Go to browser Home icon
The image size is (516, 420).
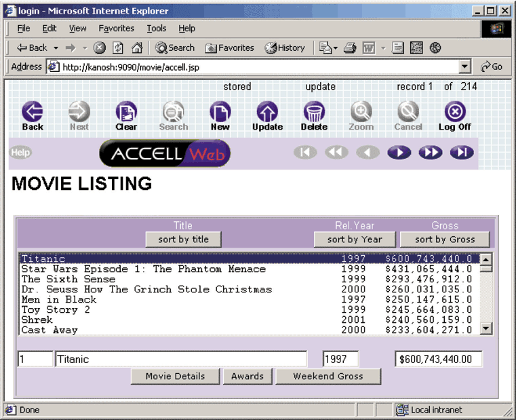pos(137,48)
